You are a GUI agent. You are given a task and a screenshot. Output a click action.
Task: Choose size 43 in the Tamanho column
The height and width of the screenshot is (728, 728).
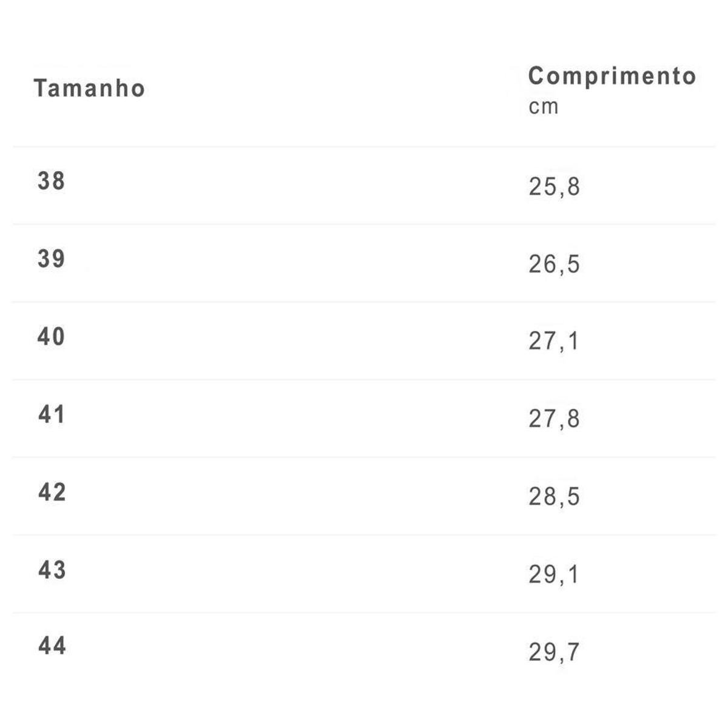click(x=52, y=570)
